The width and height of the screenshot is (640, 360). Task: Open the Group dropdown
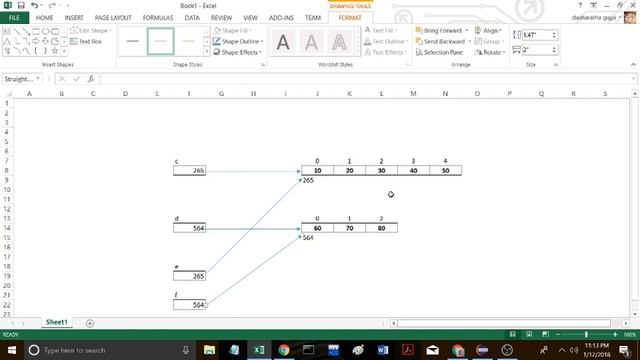(x=489, y=42)
